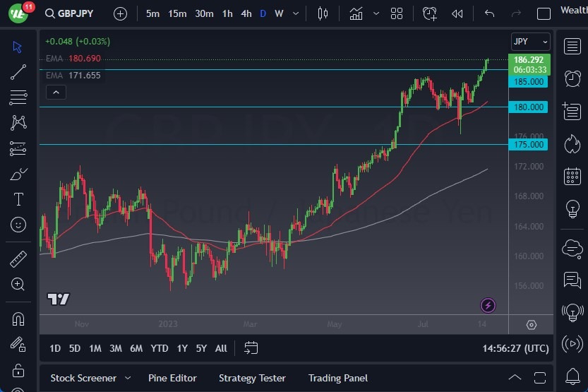588x392 pixels.
Task: Click the purple lightning flash marker
Action: point(488,305)
